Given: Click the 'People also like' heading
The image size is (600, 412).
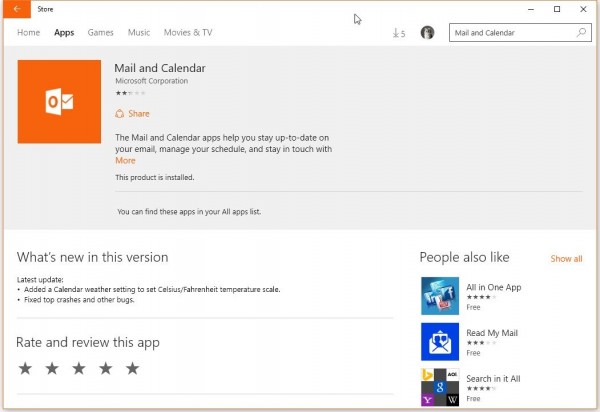Looking at the screenshot, I should [465, 257].
